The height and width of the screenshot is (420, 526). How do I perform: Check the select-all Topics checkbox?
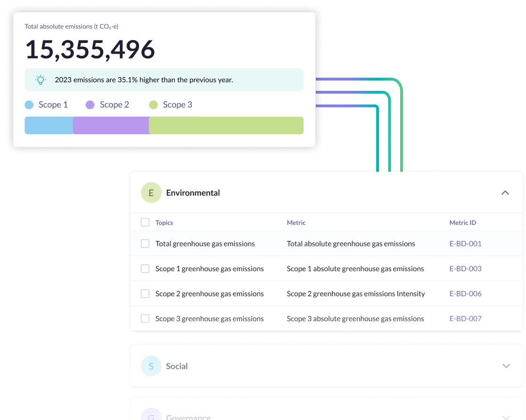pos(145,222)
